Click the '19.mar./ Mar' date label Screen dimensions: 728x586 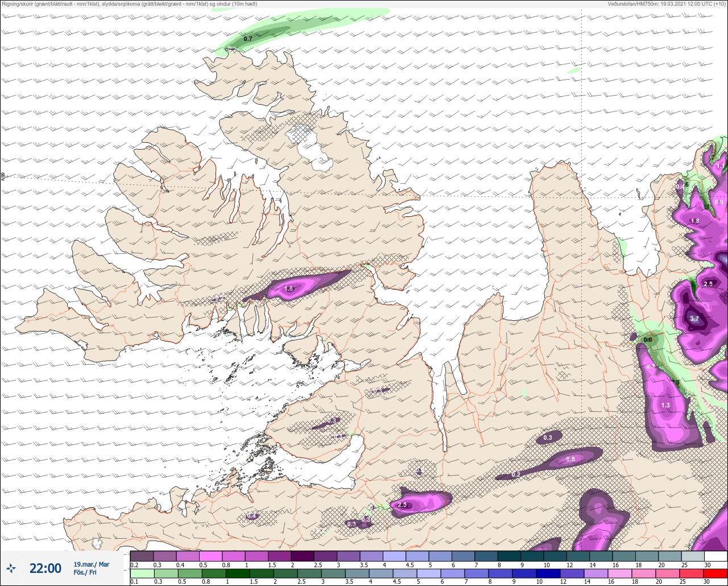(x=91, y=564)
